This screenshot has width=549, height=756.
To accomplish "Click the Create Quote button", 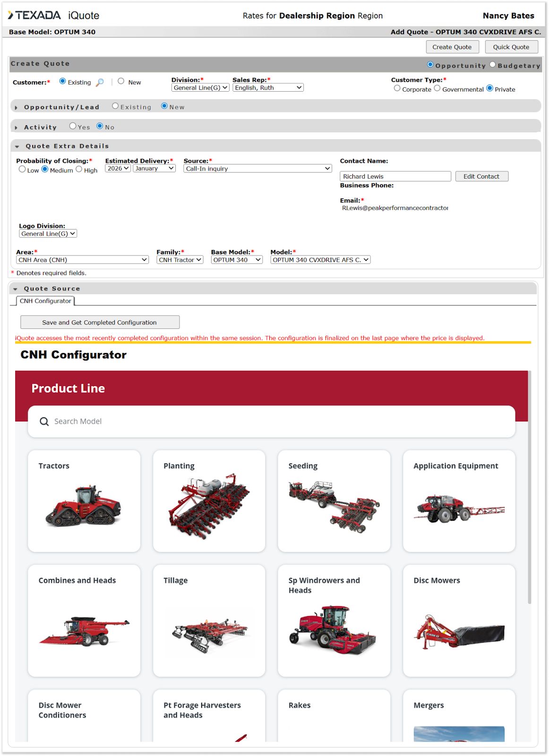I will [452, 47].
